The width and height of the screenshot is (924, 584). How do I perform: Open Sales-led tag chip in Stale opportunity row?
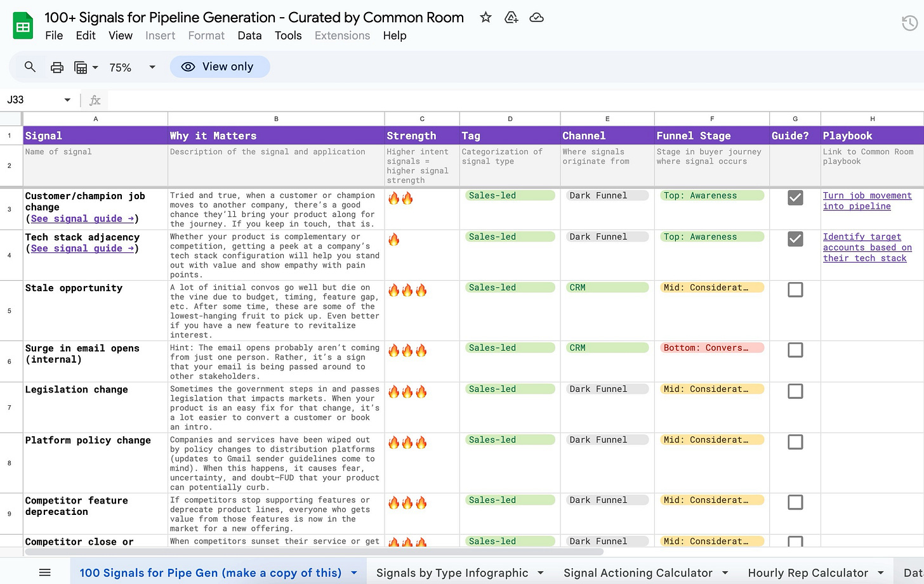tap(510, 287)
